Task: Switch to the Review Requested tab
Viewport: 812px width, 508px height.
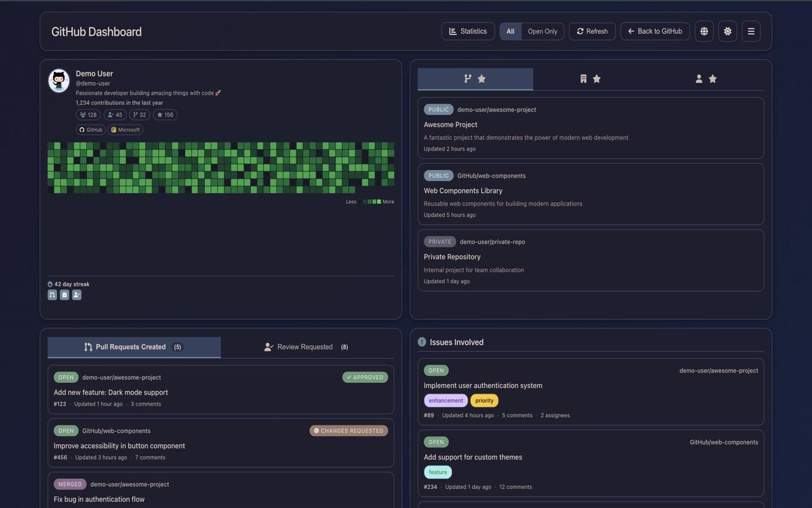Action: click(x=306, y=347)
